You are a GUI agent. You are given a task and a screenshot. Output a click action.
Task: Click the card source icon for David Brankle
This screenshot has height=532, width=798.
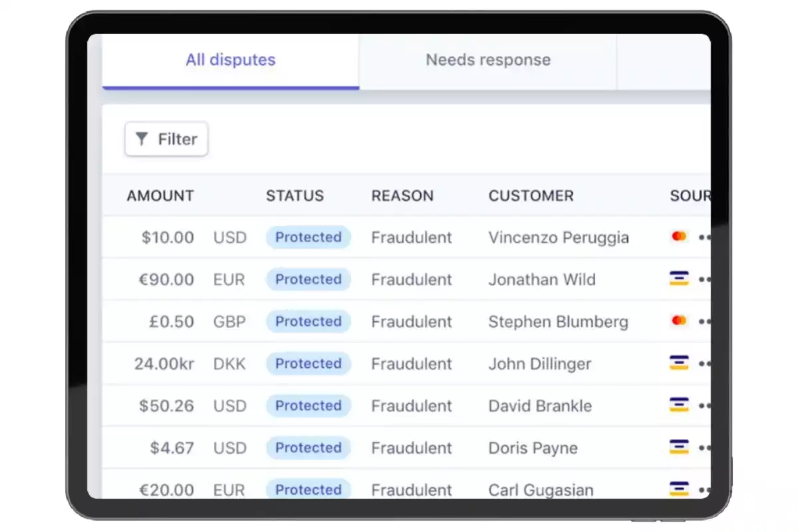coord(678,405)
